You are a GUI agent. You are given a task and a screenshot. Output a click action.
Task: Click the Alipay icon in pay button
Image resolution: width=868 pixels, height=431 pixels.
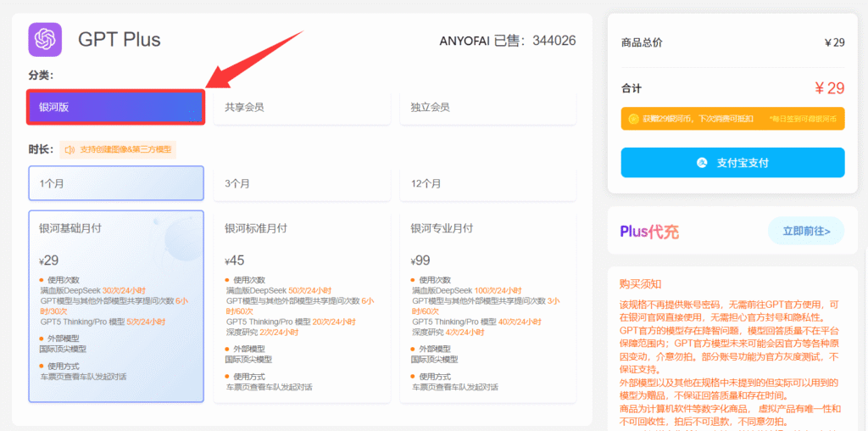(703, 163)
